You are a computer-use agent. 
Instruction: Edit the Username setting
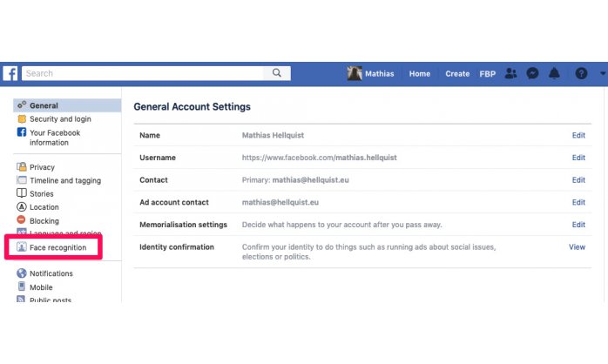click(578, 158)
